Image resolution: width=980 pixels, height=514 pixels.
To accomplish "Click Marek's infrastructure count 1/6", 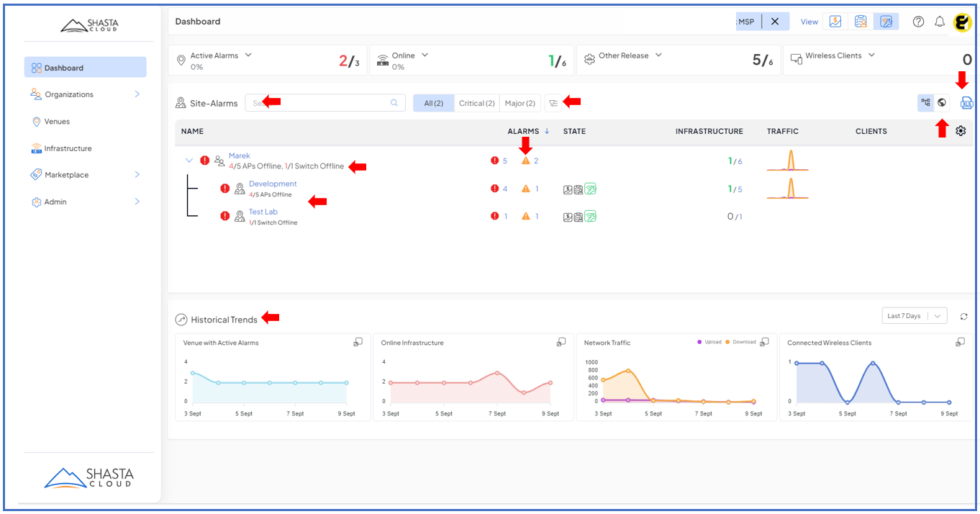I will tap(735, 161).
